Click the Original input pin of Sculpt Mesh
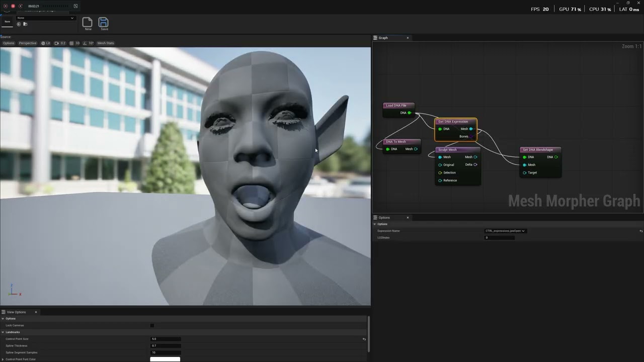Image resolution: width=644 pixels, height=362 pixels. 440,165
